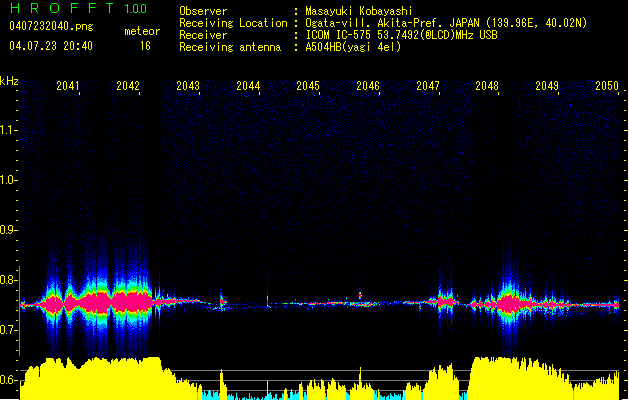Click the 2050 time axis marker
The image size is (629, 400).
click(607, 86)
